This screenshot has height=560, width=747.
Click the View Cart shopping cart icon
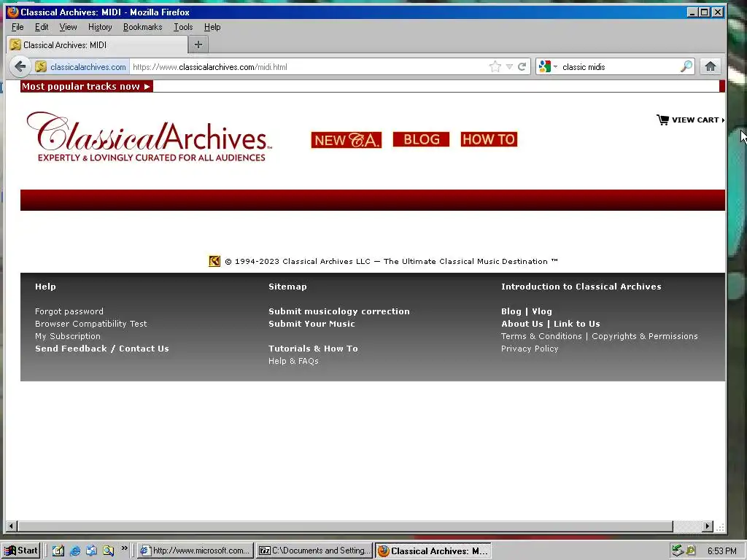pyautogui.click(x=662, y=120)
